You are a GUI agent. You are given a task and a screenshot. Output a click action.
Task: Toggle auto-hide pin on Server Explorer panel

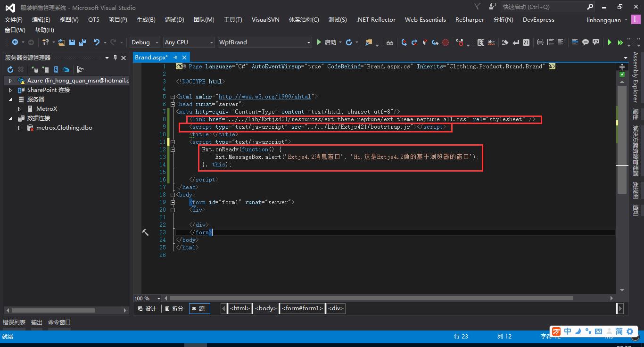pos(115,58)
